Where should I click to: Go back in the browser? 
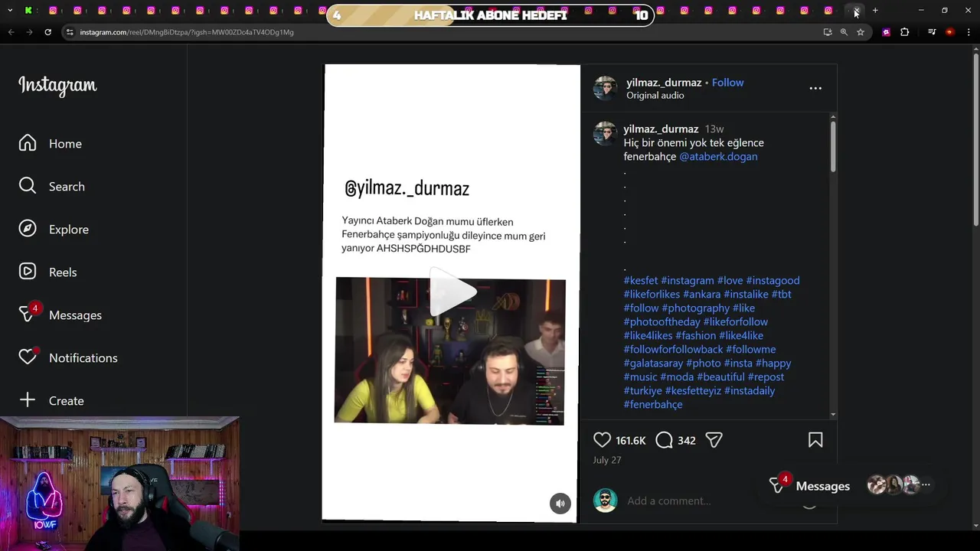pyautogui.click(x=11, y=32)
